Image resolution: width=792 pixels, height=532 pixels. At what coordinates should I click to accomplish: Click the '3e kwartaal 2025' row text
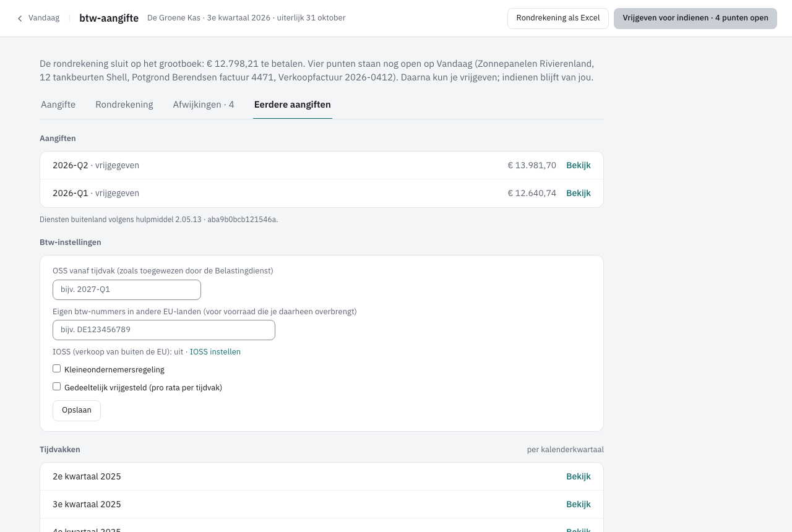click(87, 504)
